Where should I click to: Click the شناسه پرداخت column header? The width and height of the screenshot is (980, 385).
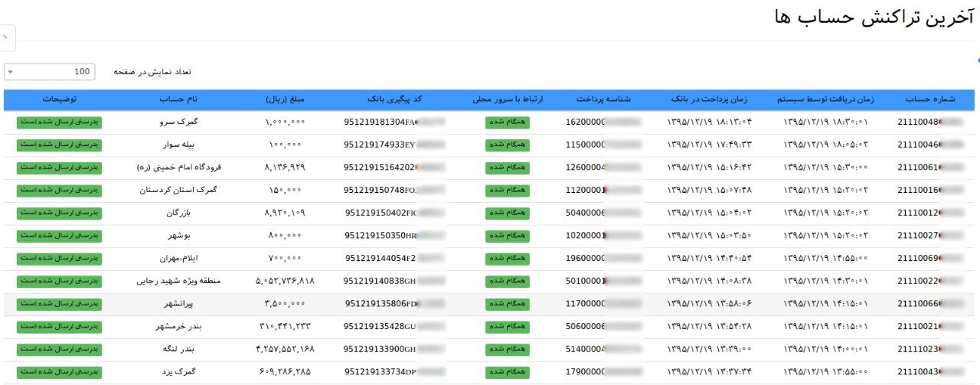click(603, 100)
